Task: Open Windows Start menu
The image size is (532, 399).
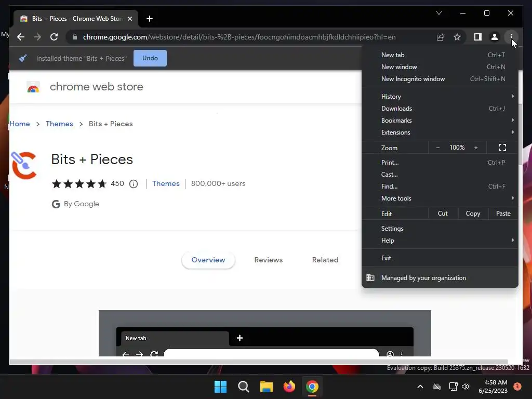Action: (x=220, y=387)
